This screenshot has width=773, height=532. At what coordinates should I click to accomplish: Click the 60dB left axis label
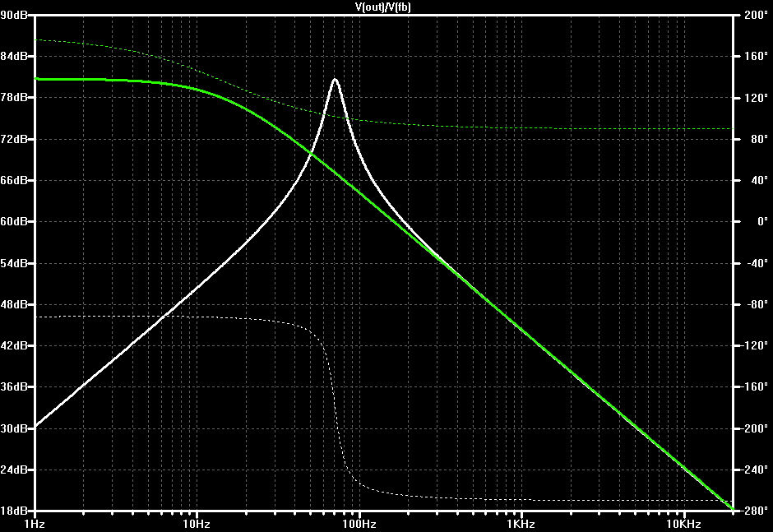point(14,221)
